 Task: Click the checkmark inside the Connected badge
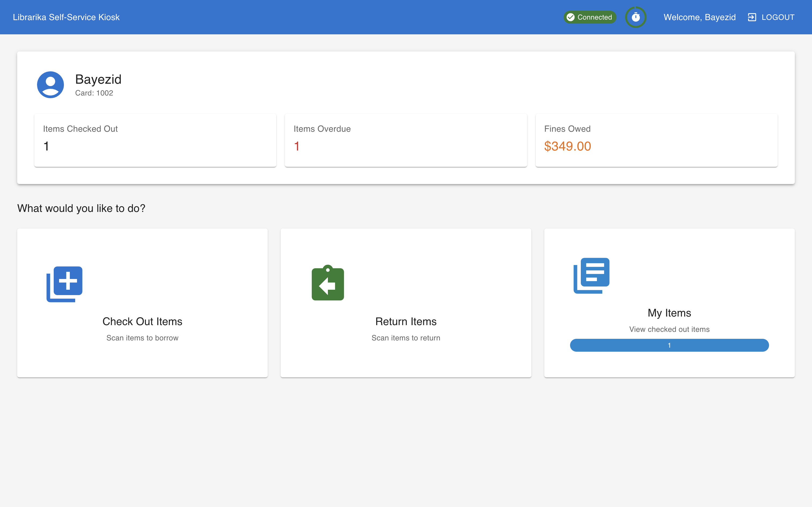click(571, 17)
